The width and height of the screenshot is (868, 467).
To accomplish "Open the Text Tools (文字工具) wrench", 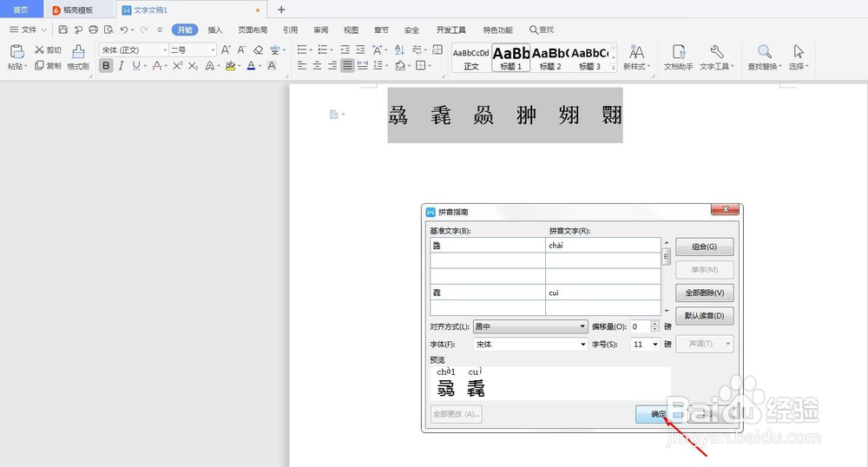I will pos(717,57).
